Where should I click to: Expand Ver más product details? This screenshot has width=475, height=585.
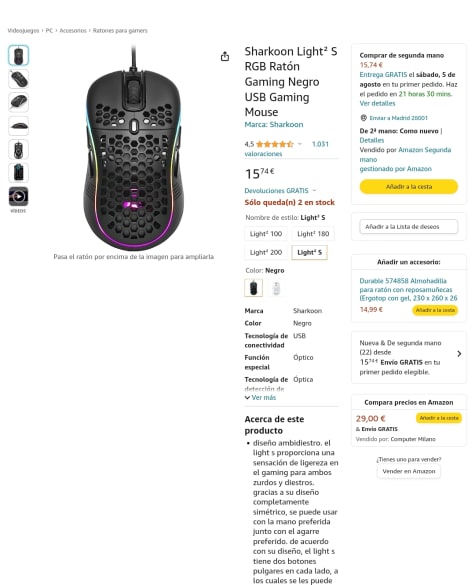pos(260,398)
